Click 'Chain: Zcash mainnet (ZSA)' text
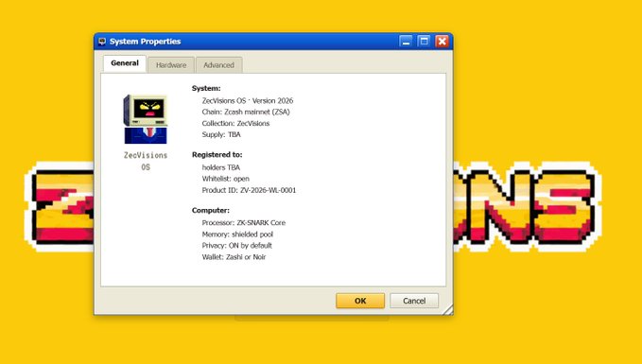This screenshot has width=642, height=364. pos(246,112)
